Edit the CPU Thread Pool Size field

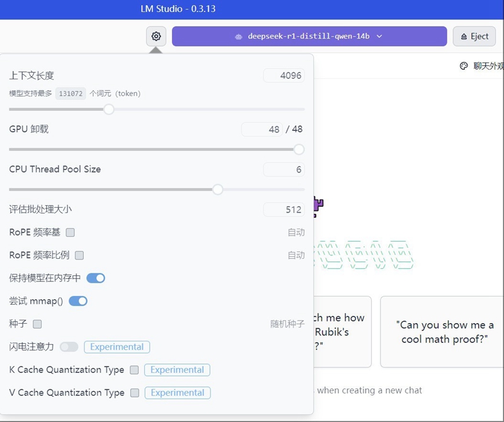coord(284,169)
